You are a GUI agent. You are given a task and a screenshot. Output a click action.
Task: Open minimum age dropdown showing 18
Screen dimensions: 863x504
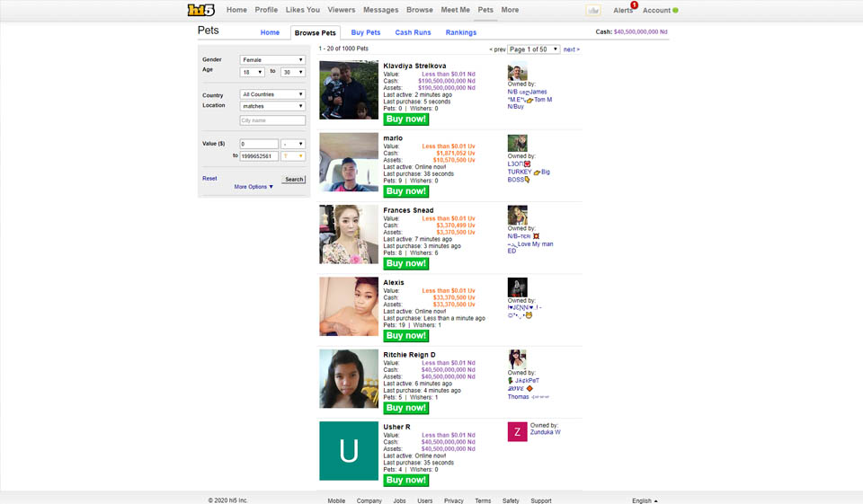pyautogui.click(x=252, y=72)
